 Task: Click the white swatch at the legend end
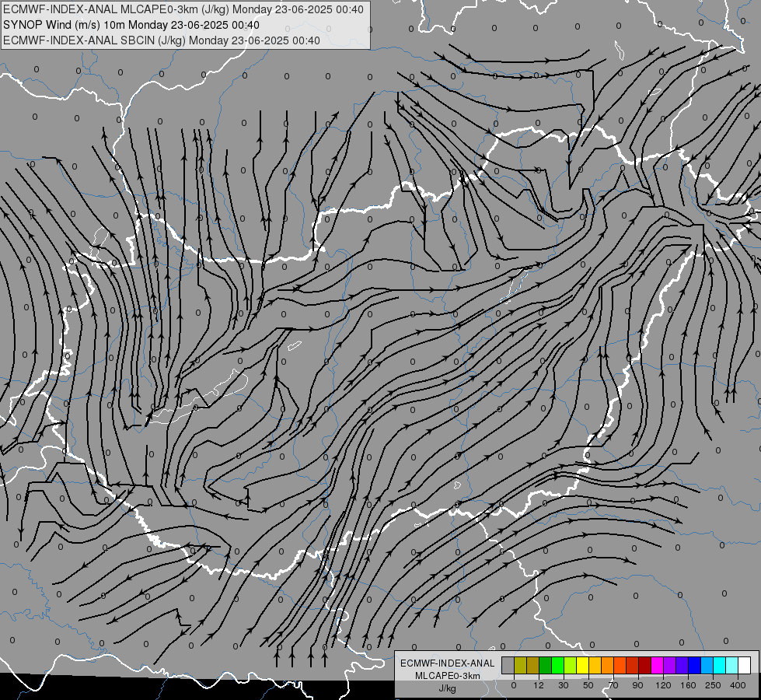click(745, 665)
